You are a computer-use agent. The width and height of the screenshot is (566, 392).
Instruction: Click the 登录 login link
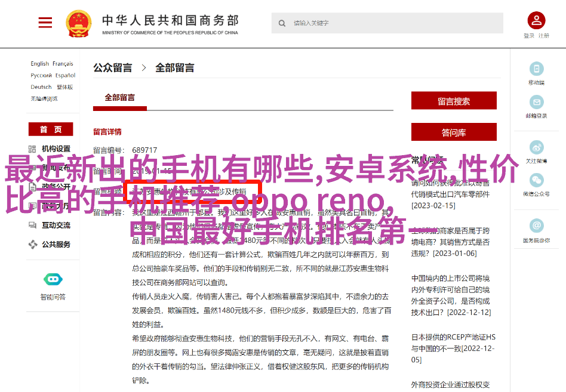click(x=529, y=36)
